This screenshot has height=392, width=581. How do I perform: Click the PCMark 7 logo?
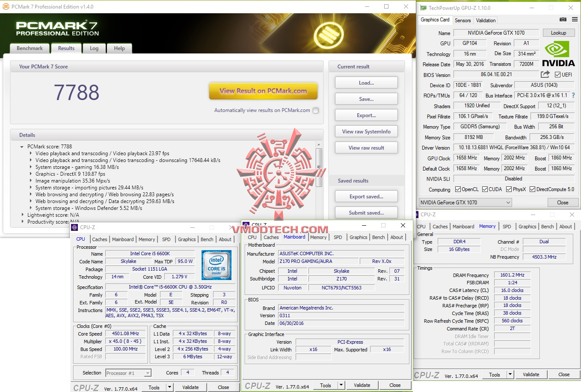tap(56, 27)
